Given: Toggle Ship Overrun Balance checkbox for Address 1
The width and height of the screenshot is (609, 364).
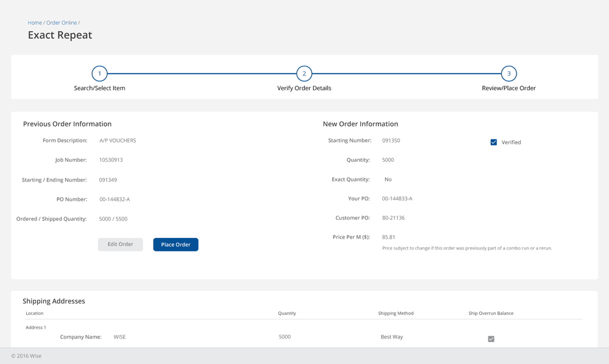Looking at the screenshot, I should 491,339.
